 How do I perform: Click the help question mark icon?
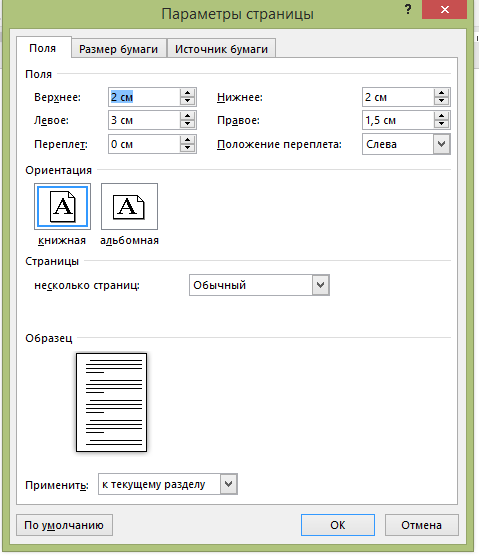pyautogui.click(x=408, y=10)
